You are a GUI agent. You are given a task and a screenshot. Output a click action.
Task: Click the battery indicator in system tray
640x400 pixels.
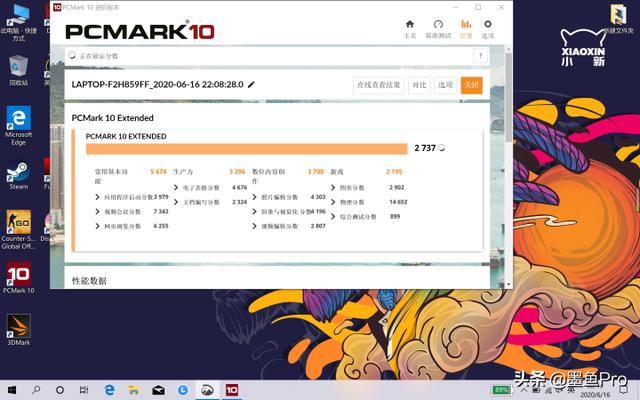(x=500, y=390)
